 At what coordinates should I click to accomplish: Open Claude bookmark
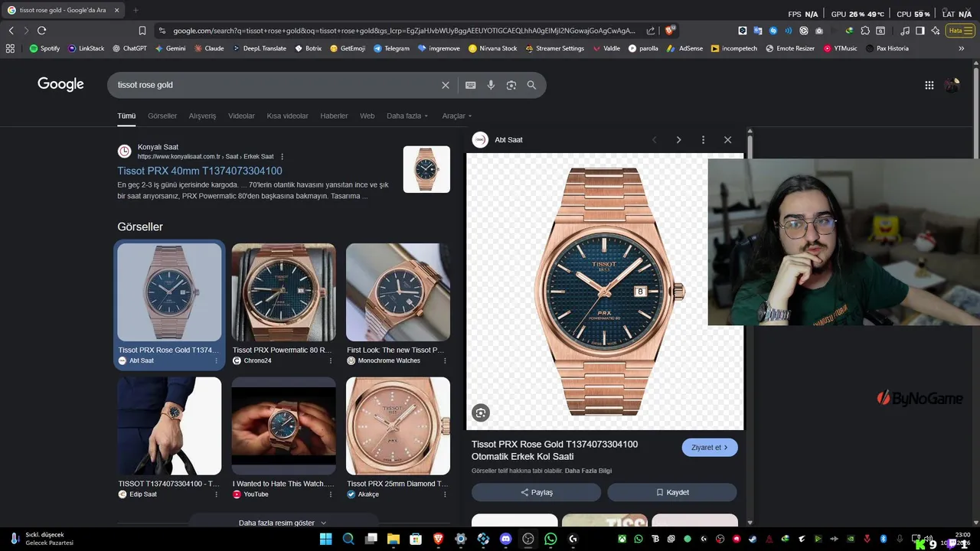[209, 48]
